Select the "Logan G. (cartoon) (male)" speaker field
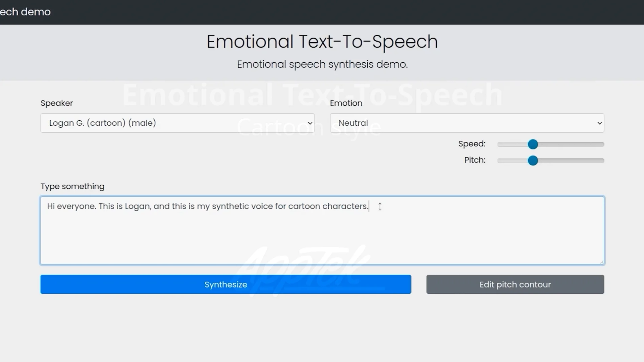 click(x=134, y=123)
